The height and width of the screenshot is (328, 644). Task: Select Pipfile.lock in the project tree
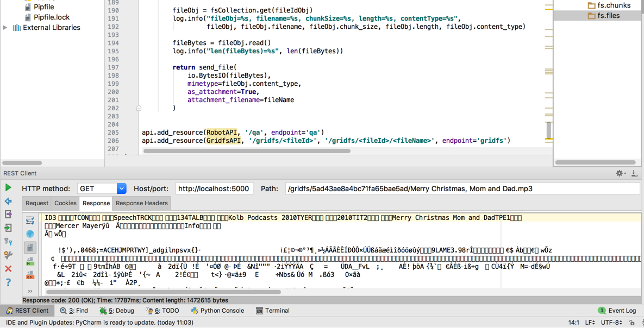coord(51,17)
